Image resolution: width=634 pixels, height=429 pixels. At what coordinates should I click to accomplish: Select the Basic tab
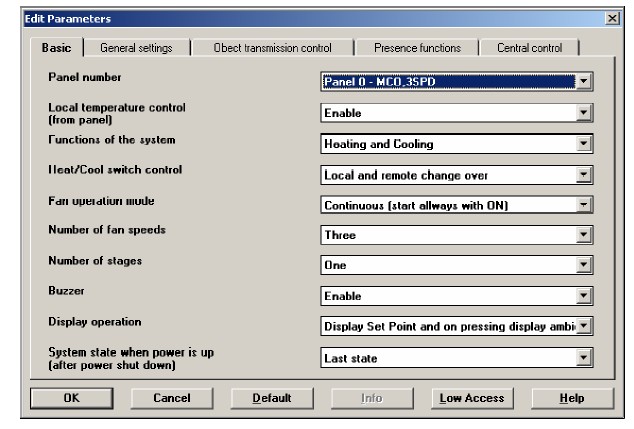click(x=57, y=47)
